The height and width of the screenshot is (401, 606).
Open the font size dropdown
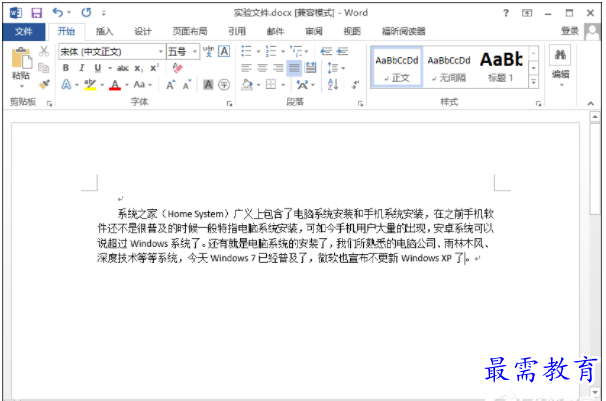pos(195,51)
